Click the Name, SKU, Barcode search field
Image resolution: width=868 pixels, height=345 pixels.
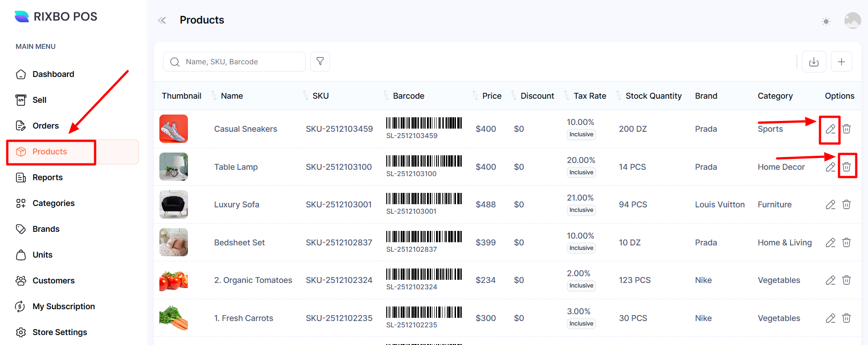click(x=240, y=62)
